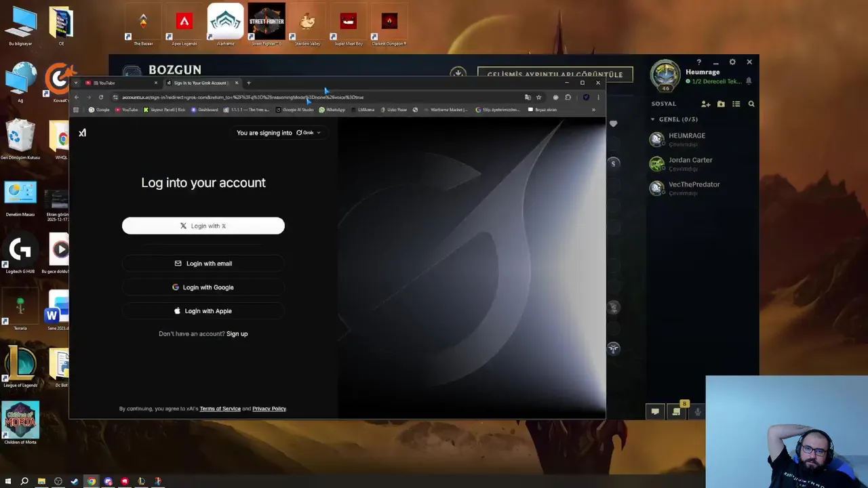Screen dimensions: 868x488
Task: Open Chrome tab search dropdown
Action: pyautogui.click(x=76, y=83)
